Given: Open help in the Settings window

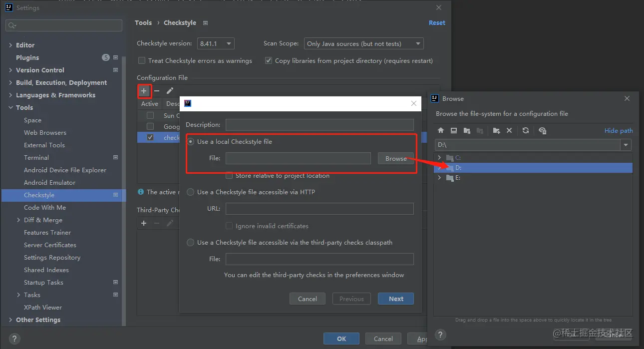Looking at the screenshot, I should [14, 338].
